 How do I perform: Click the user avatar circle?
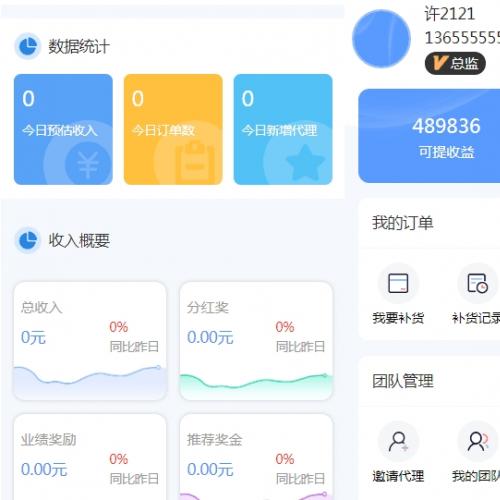tap(381, 39)
